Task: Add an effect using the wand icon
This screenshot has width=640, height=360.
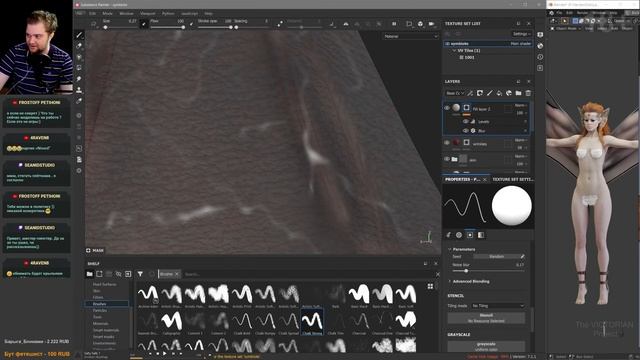Action: point(470,93)
